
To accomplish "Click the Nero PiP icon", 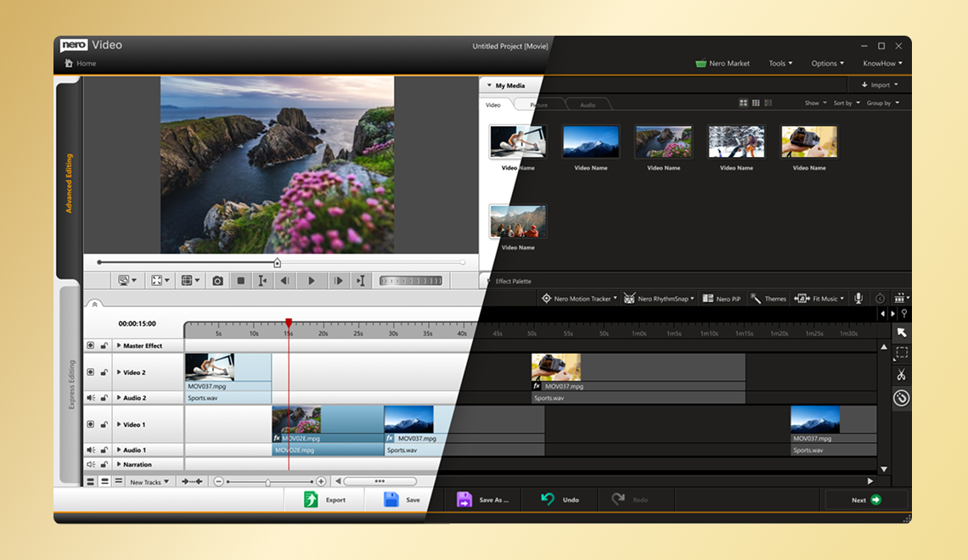I will click(x=709, y=298).
